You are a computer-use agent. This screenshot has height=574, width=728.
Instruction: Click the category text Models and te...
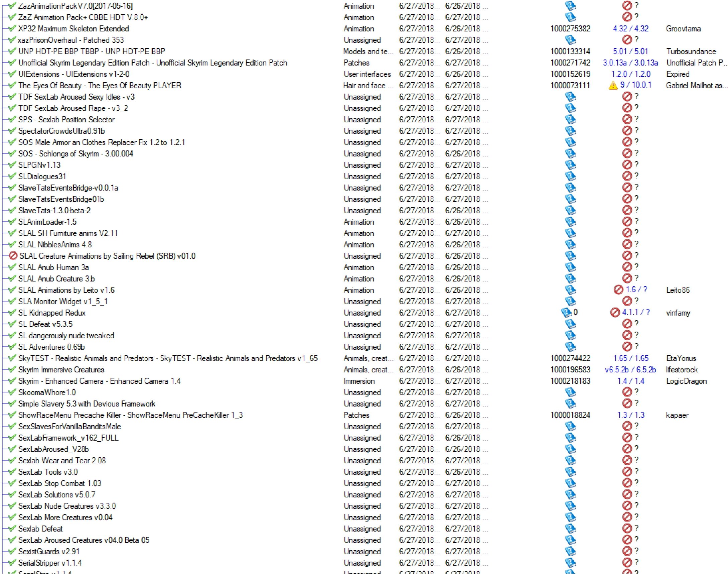pyautogui.click(x=369, y=51)
